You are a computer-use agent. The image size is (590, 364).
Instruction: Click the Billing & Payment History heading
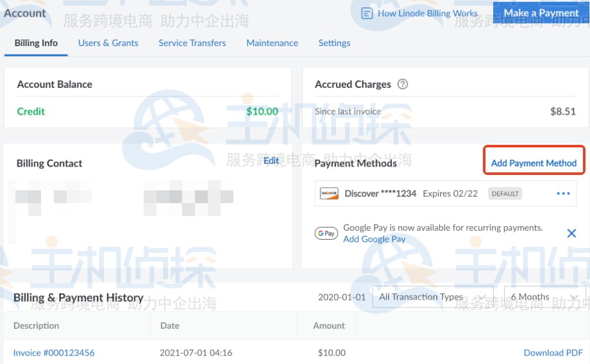pos(78,297)
